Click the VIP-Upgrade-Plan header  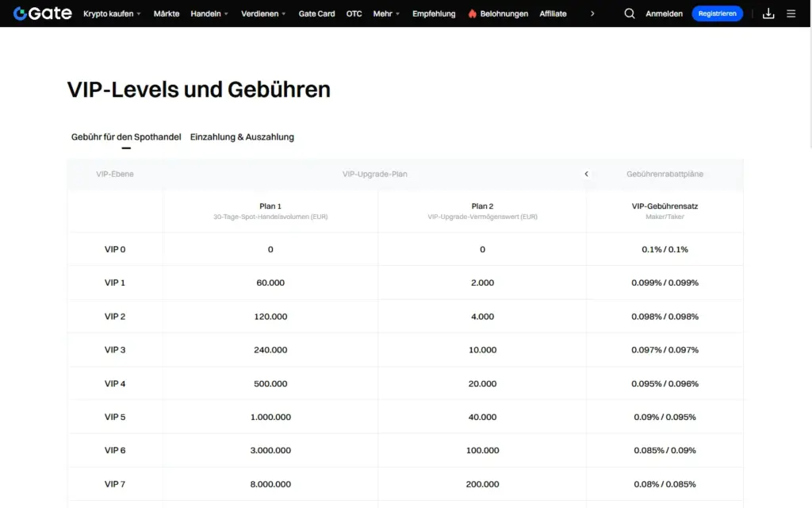click(374, 174)
